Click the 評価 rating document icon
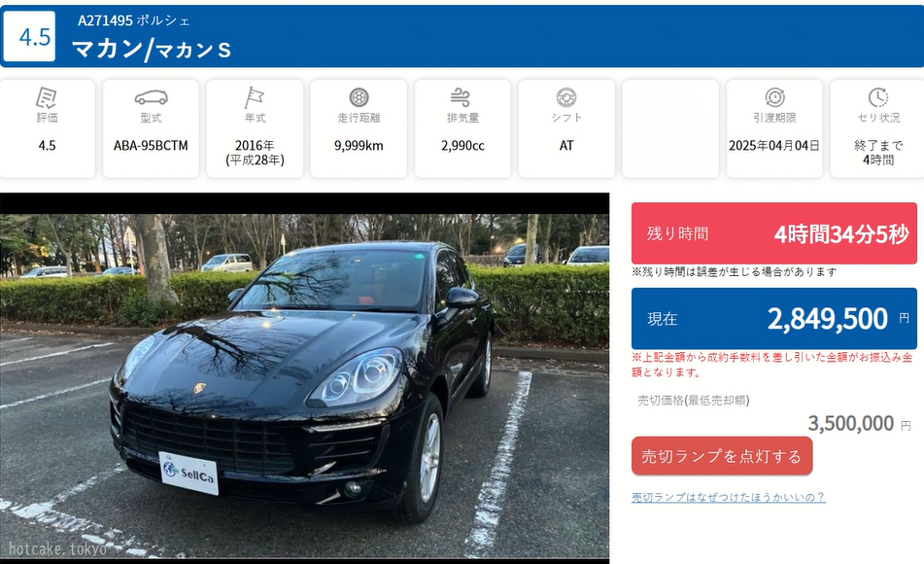924x564 pixels. click(47, 98)
